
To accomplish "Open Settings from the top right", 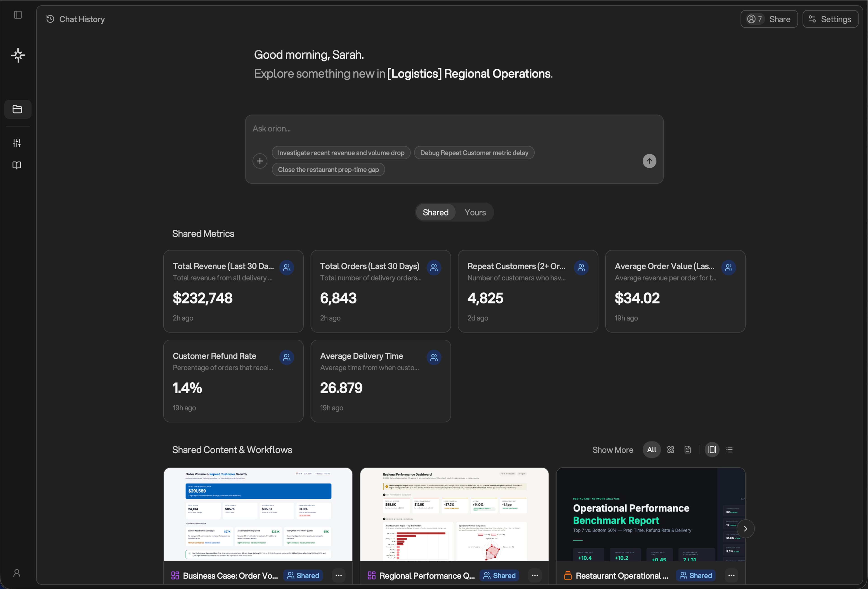I will click(x=830, y=19).
